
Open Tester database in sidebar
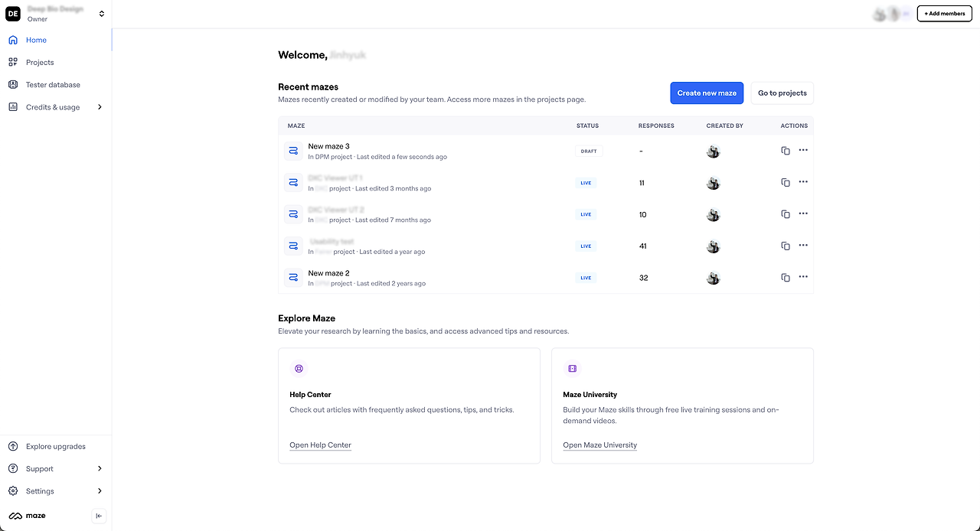[x=53, y=85]
